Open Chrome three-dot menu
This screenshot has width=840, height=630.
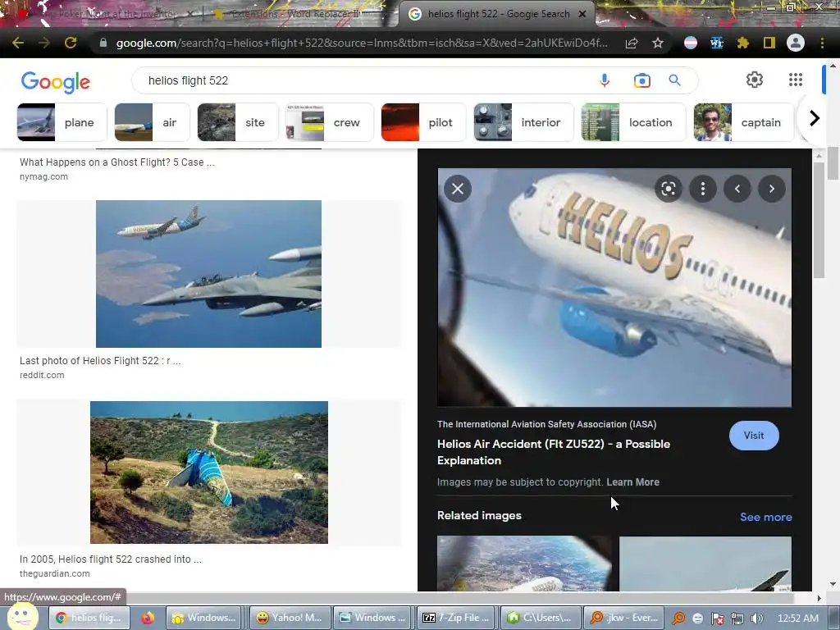point(822,43)
